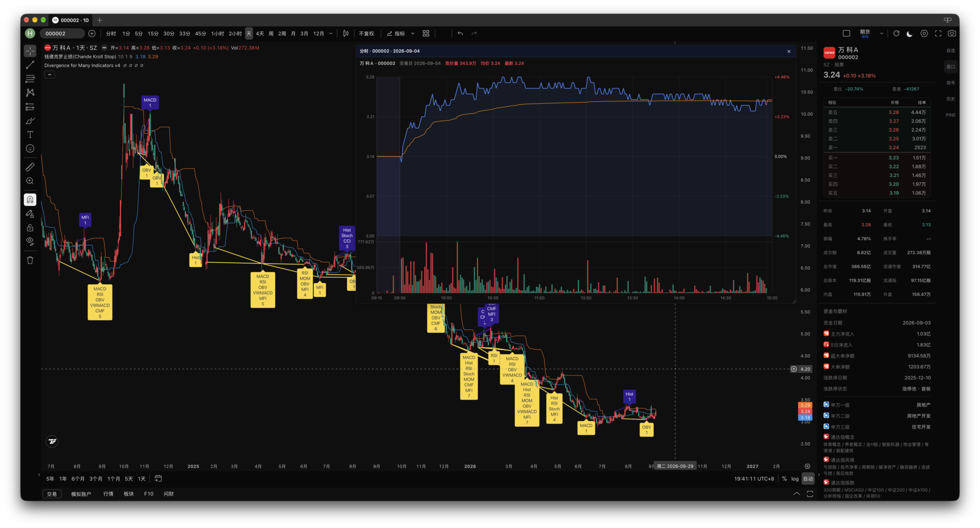
Task: Open the horizontal lines tool group
Action: click(x=30, y=78)
